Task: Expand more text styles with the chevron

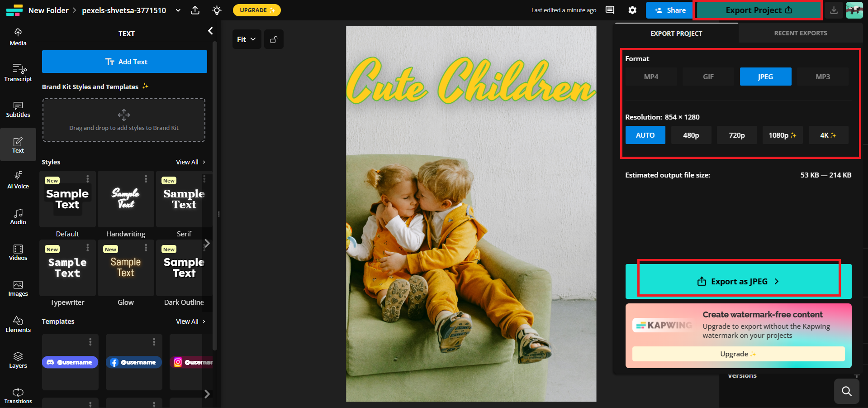Action: [x=207, y=243]
